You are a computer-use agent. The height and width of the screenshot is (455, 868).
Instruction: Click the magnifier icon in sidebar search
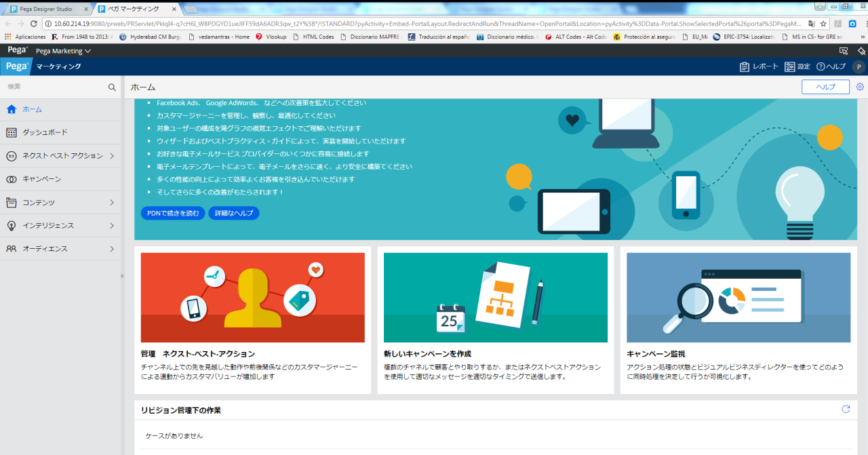[x=113, y=87]
